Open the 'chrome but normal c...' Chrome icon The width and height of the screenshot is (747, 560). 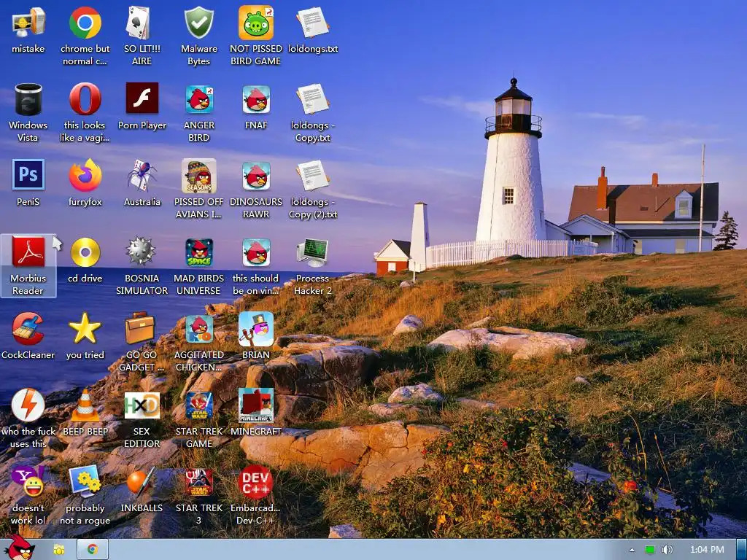click(85, 23)
